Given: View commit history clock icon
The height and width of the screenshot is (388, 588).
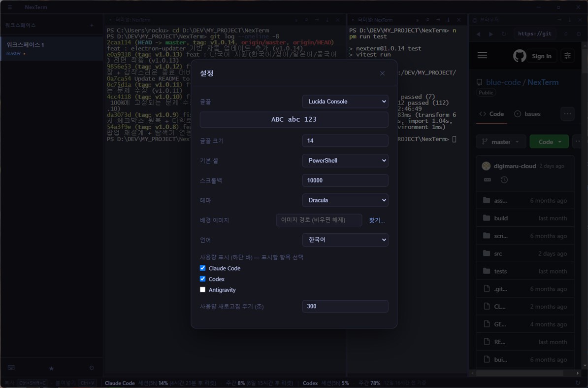Looking at the screenshot, I should click(504, 180).
